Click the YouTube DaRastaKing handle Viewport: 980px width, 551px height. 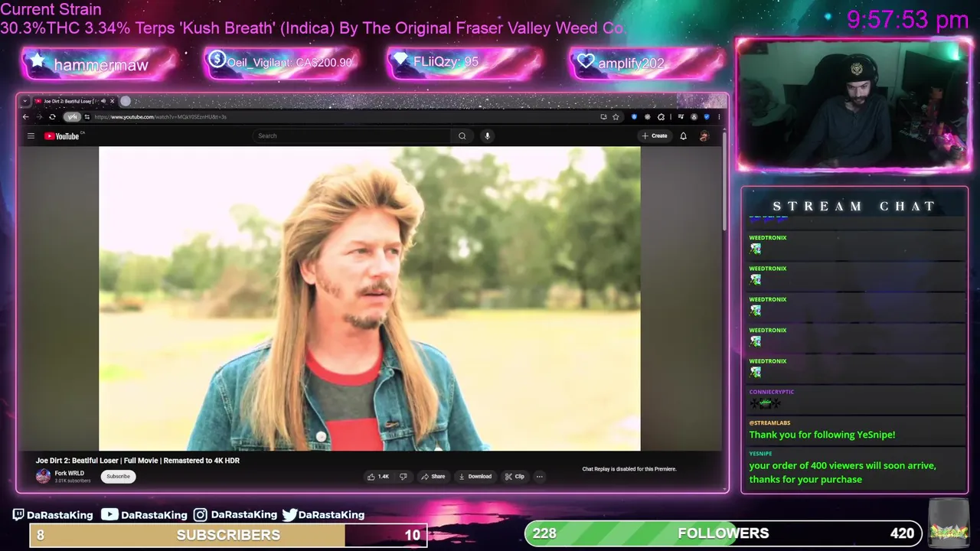145,515
